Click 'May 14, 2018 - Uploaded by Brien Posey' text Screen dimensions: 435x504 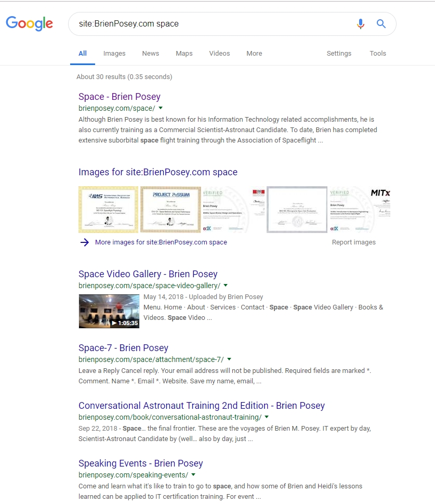click(x=203, y=297)
